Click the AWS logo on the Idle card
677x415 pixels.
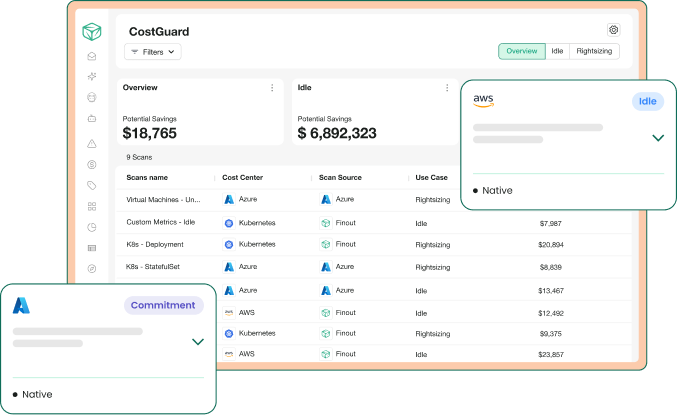(483, 101)
